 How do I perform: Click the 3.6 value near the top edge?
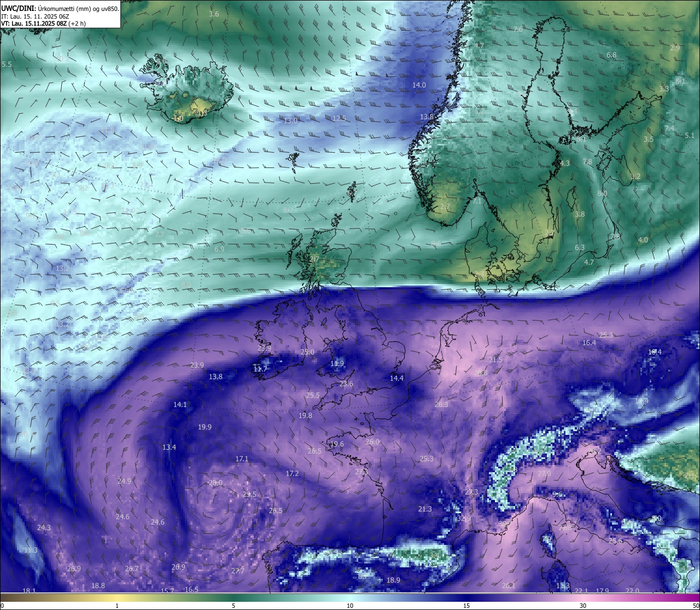coord(214,14)
